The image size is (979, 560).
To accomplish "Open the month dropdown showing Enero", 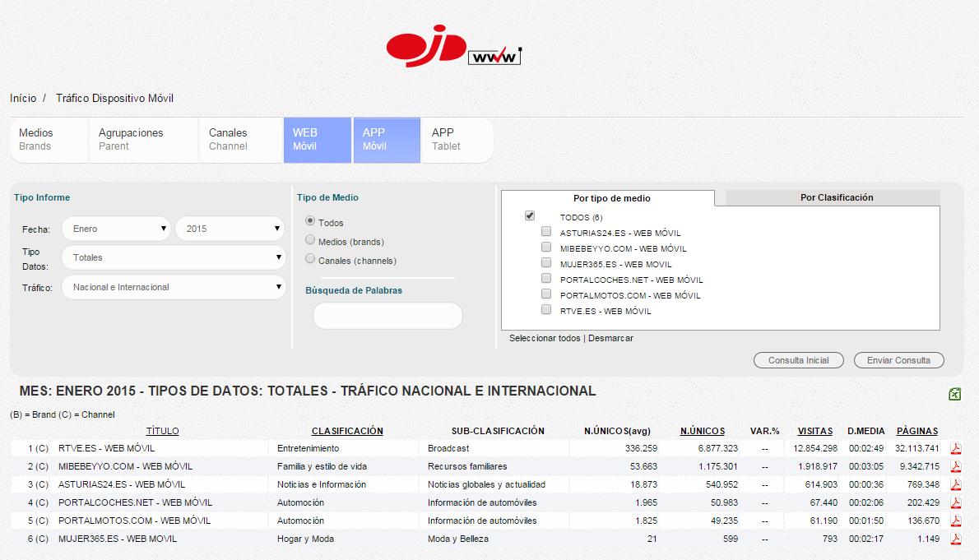I will coord(117,229).
